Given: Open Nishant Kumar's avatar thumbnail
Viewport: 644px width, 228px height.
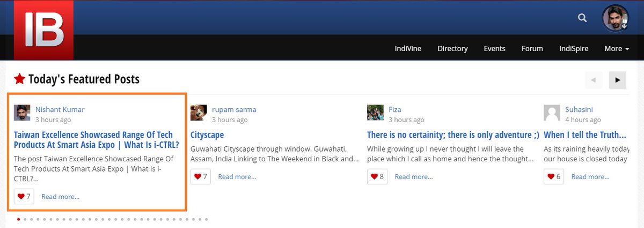Looking at the screenshot, I should click(22, 113).
